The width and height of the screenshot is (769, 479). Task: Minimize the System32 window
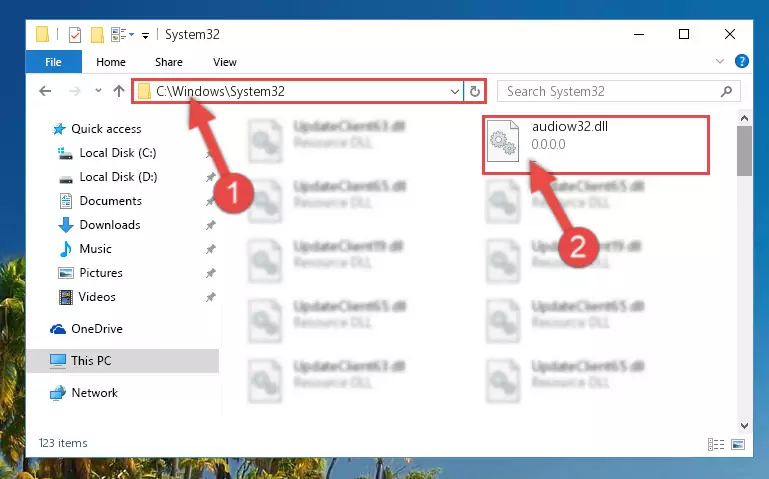(639, 34)
